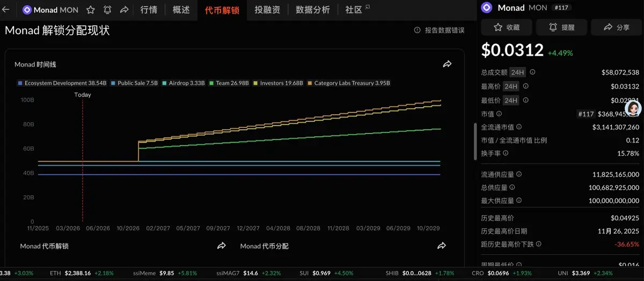Open the 24H dropdown for 最低价

511,100
